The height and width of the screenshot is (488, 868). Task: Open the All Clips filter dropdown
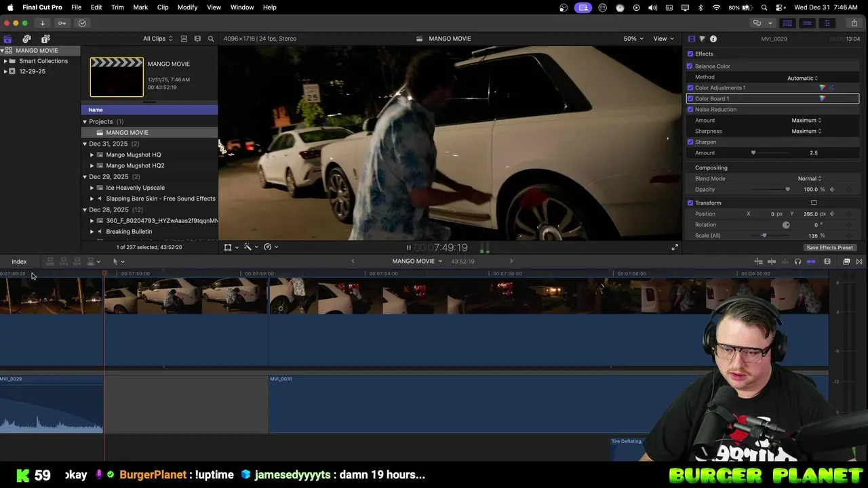[157, 39]
